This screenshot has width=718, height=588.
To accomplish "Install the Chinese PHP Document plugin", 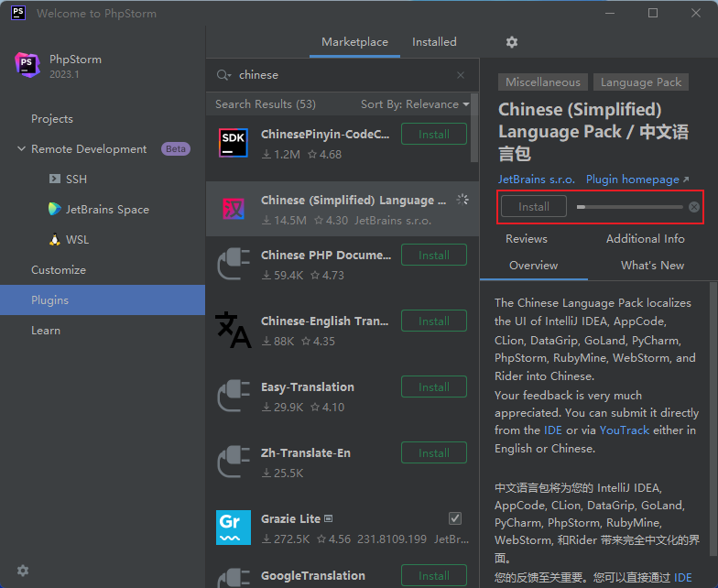I will click(434, 255).
